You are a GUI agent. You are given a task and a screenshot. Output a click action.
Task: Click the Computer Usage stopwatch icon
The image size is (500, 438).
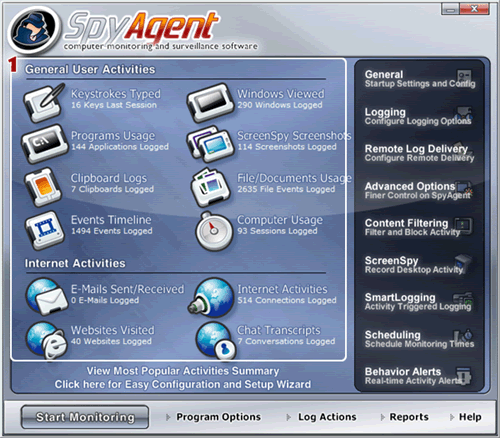pyautogui.click(x=214, y=231)
